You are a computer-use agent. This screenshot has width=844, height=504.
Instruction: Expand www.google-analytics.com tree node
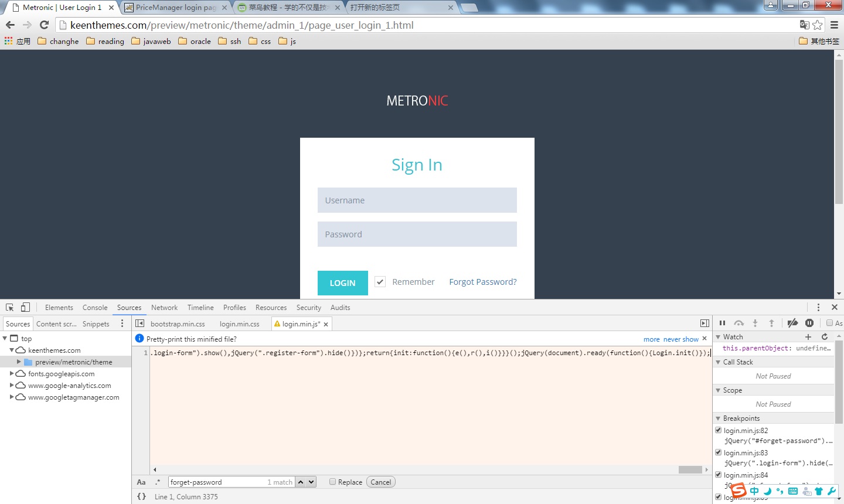(x=12, y=385)
